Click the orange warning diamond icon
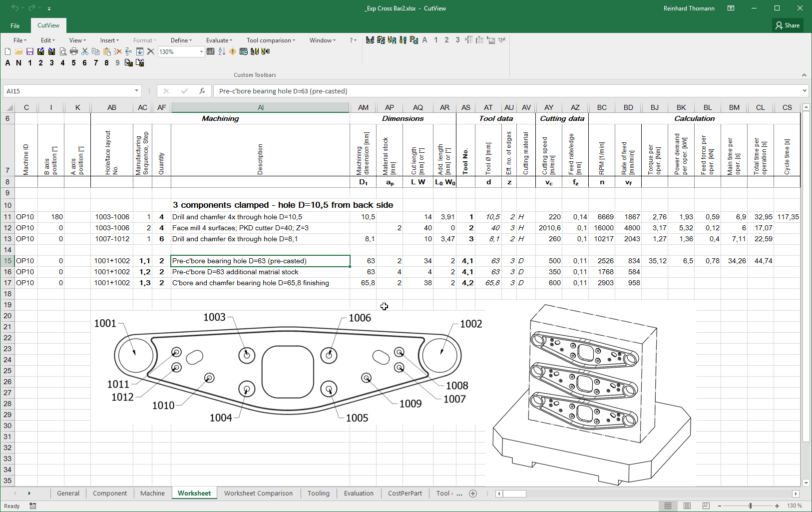The image size is (812, 512). (x=233, y=51)
